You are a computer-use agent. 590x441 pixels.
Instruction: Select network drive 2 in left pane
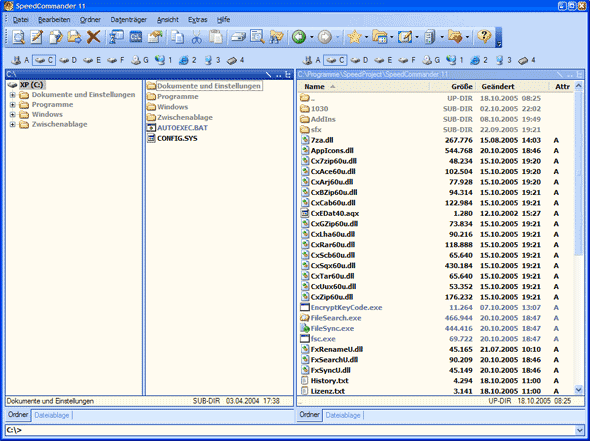click(x=188, y=60)
